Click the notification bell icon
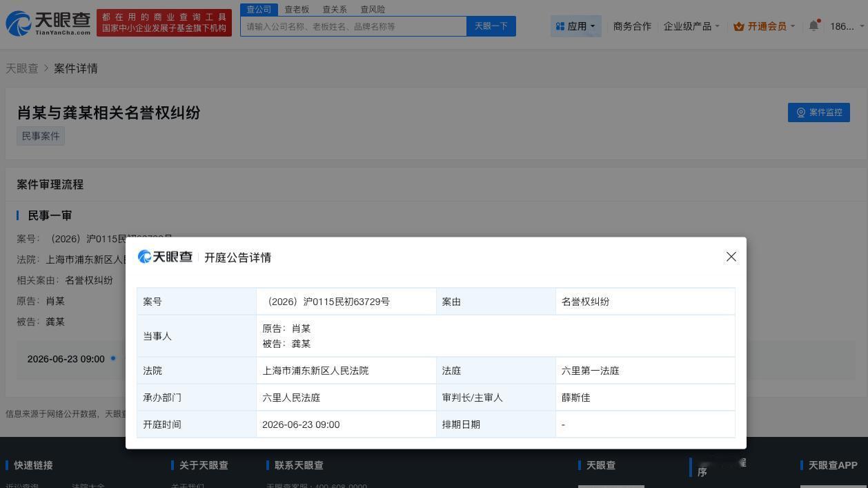 click(814, 26)
